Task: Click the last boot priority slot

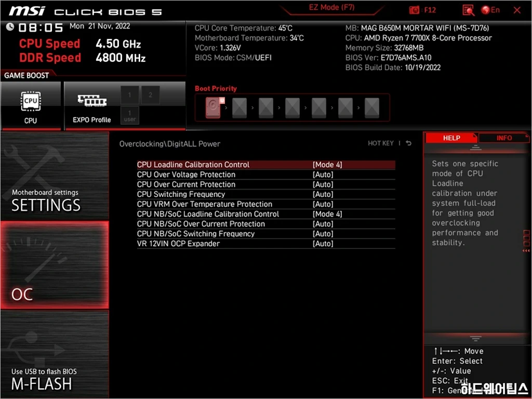Action: (x=372, y=108)
